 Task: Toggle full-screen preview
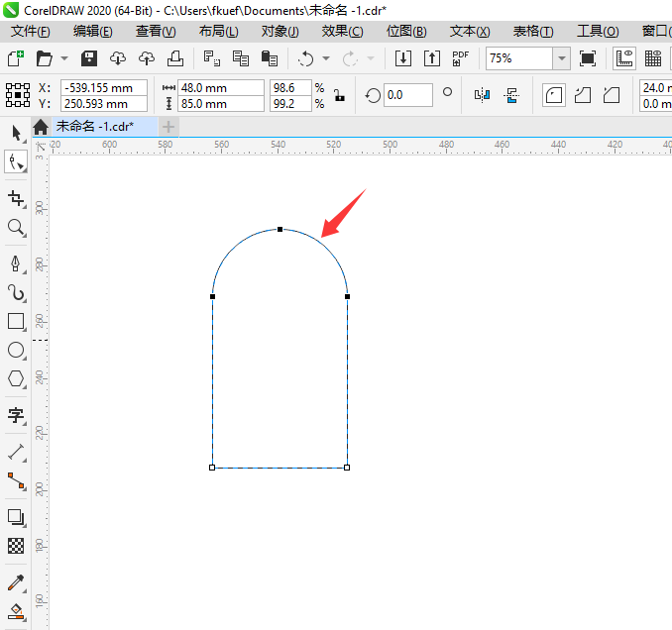point(588,58)
